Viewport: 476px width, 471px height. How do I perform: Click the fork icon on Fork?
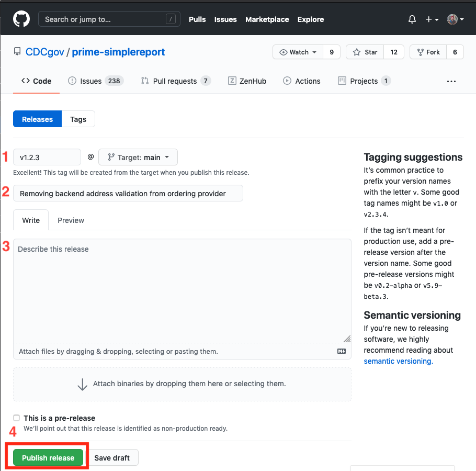[420, 52]
